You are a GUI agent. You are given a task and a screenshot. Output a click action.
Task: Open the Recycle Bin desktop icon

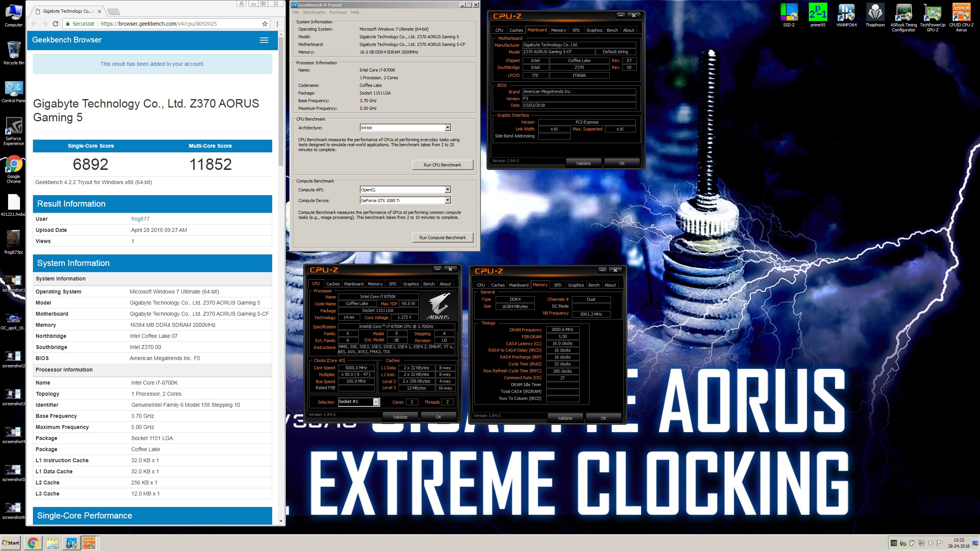[14, 53]
